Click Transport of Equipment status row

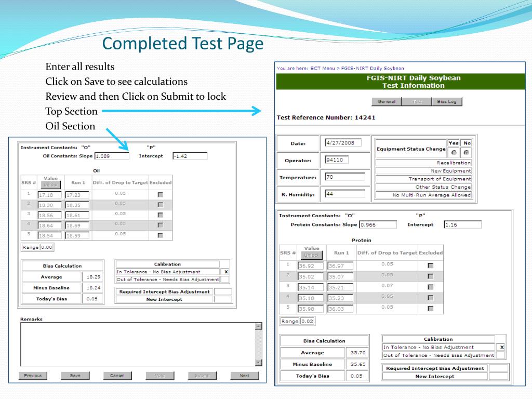(424, 179)
